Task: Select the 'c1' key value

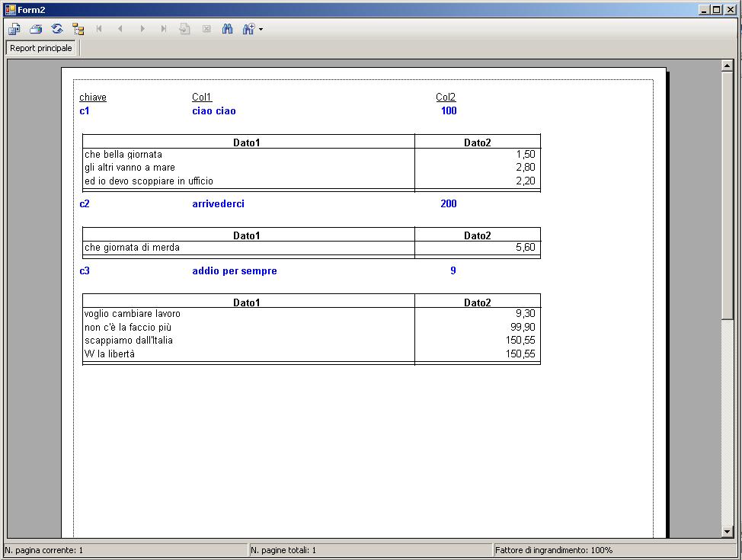Action: pyautogui.click(x=85, y=110)
